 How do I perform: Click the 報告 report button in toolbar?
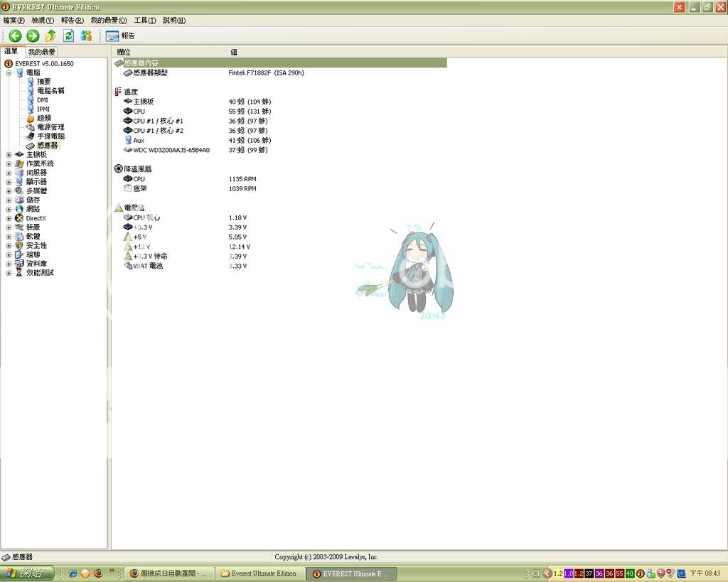[120, 36]
